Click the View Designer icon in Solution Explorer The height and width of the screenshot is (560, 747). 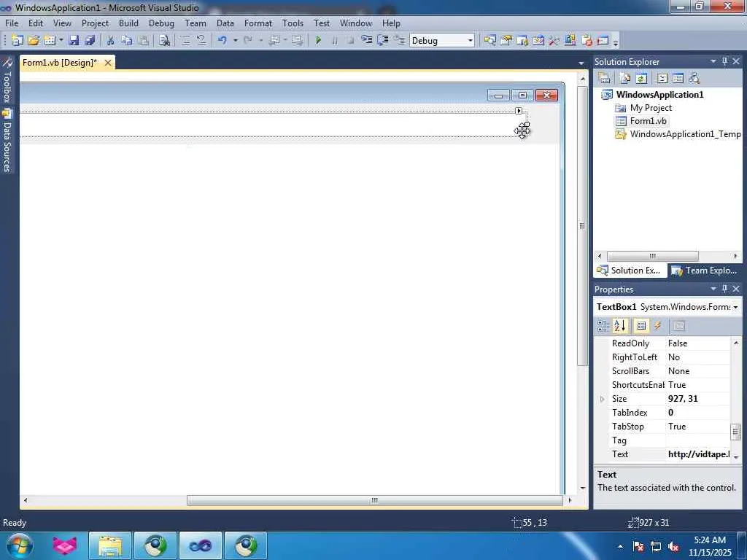tap(678, 78)
